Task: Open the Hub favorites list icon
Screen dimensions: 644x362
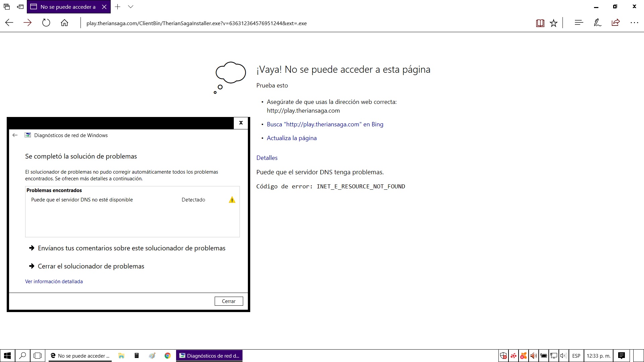Action: click(x=579, y=23)
